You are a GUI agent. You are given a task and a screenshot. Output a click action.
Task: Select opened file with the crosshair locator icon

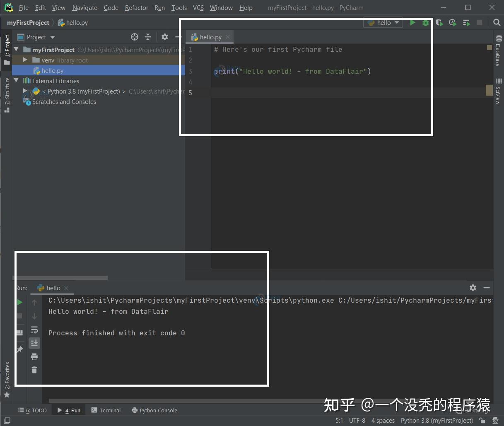pyautogui.click(x=135, y=37)
